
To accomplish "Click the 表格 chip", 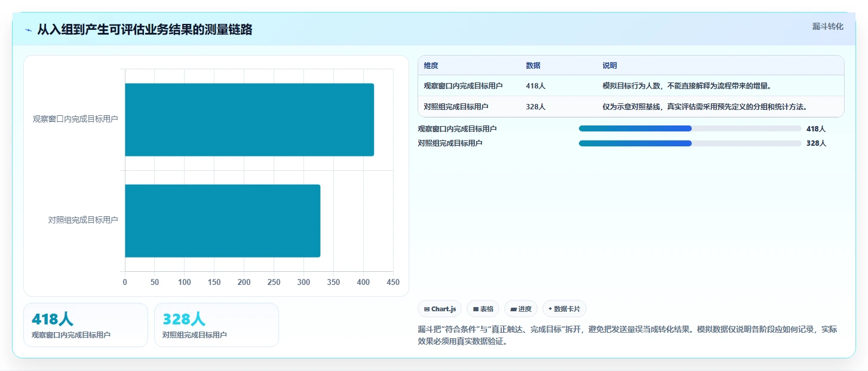I will pos(483,309).
